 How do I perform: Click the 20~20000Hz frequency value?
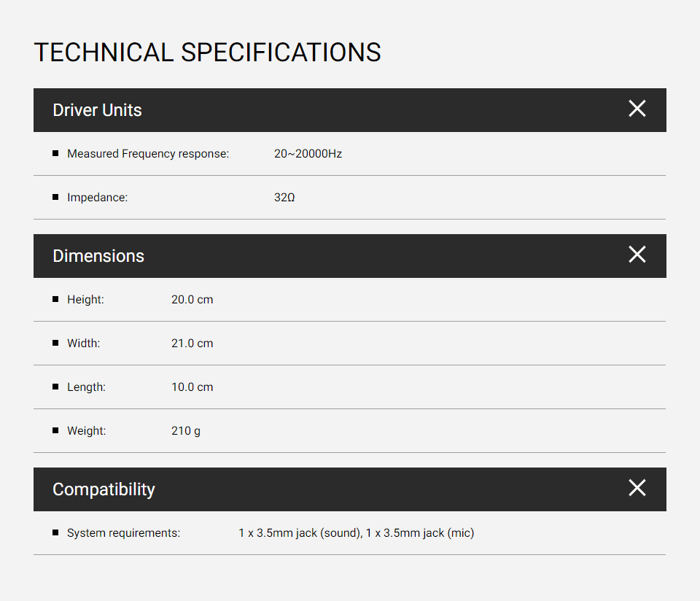(308, 154)
